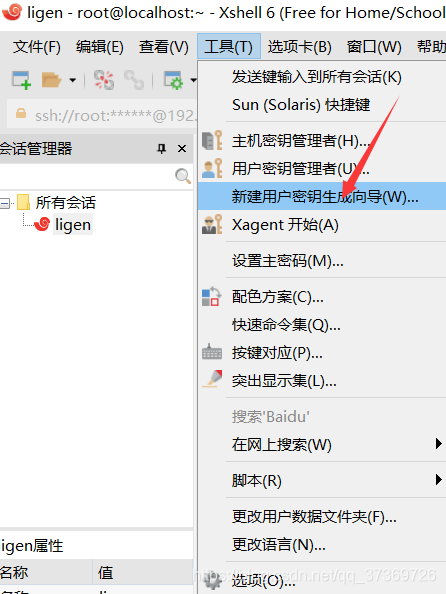Click the Open folder toolbar icon
Viewport: 446px width, 594px height.
51,80
